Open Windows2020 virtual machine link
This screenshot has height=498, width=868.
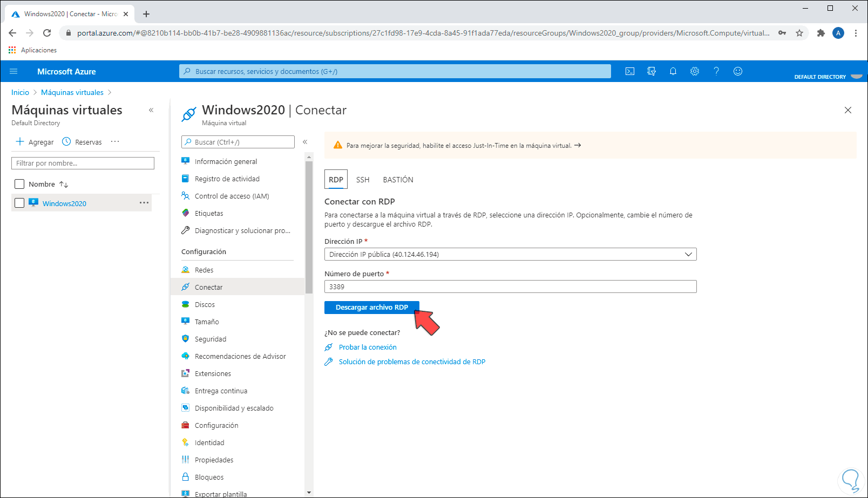[64, 203]
